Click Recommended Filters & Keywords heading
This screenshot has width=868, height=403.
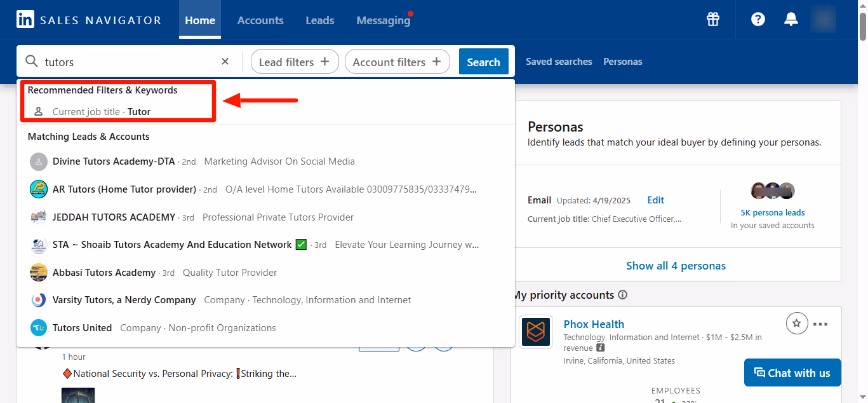pos(103,90)
